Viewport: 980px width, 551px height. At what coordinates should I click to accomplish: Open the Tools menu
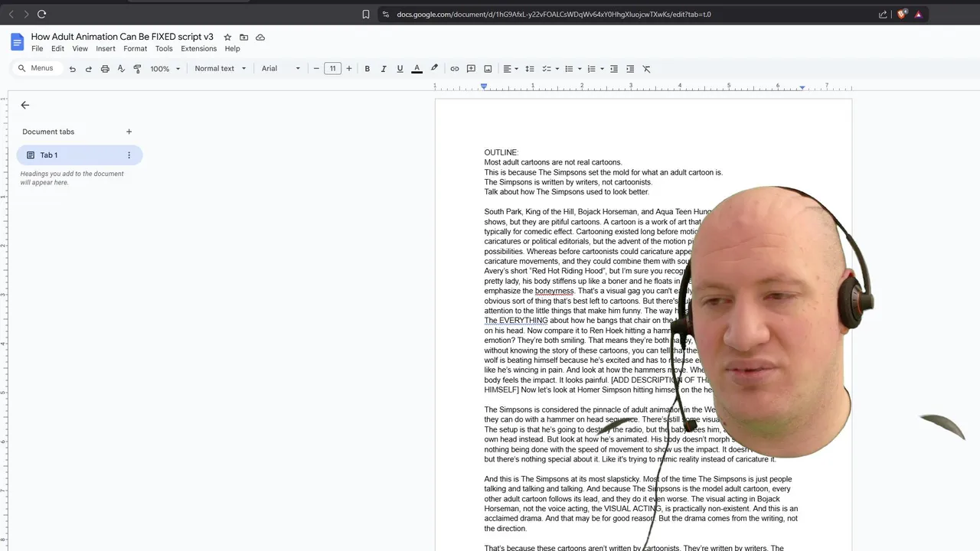[164, 49]
